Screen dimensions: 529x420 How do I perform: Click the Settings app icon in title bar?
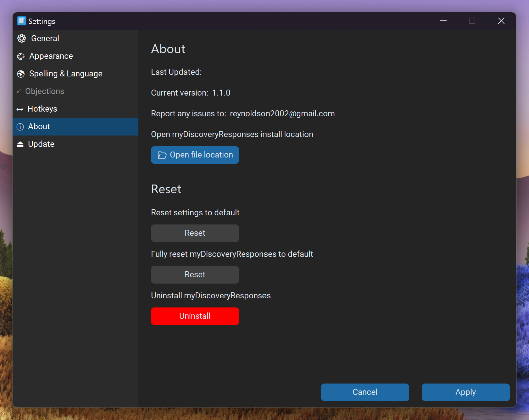[21, 21]
